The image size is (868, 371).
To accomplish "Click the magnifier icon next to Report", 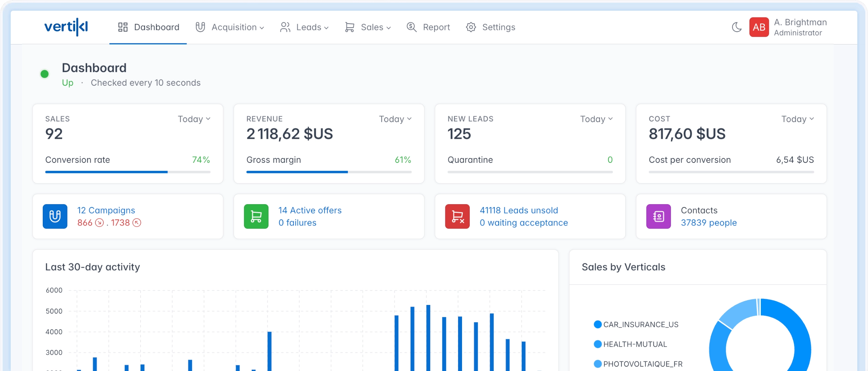I will pos(411,27).
